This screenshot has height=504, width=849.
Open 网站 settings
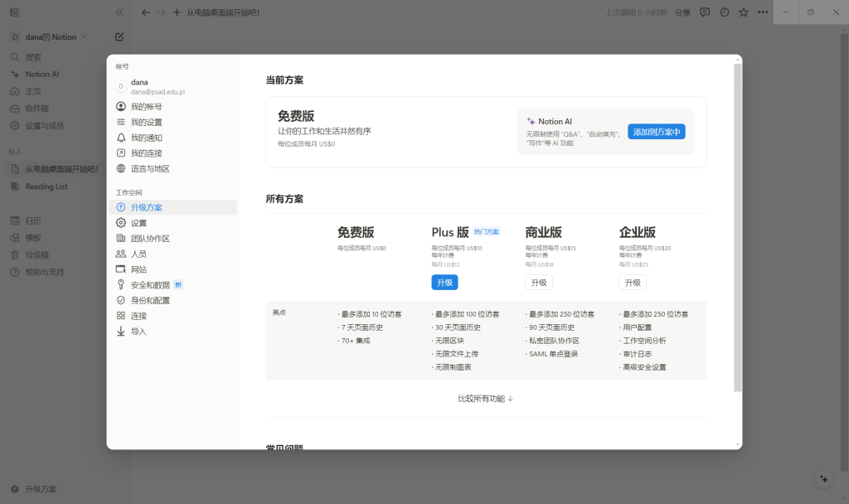[173, 269]
